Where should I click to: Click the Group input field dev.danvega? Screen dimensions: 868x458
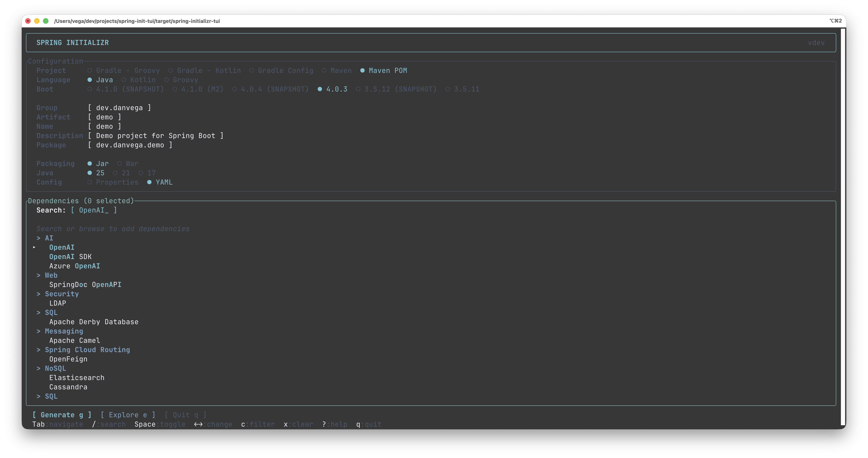119,108
